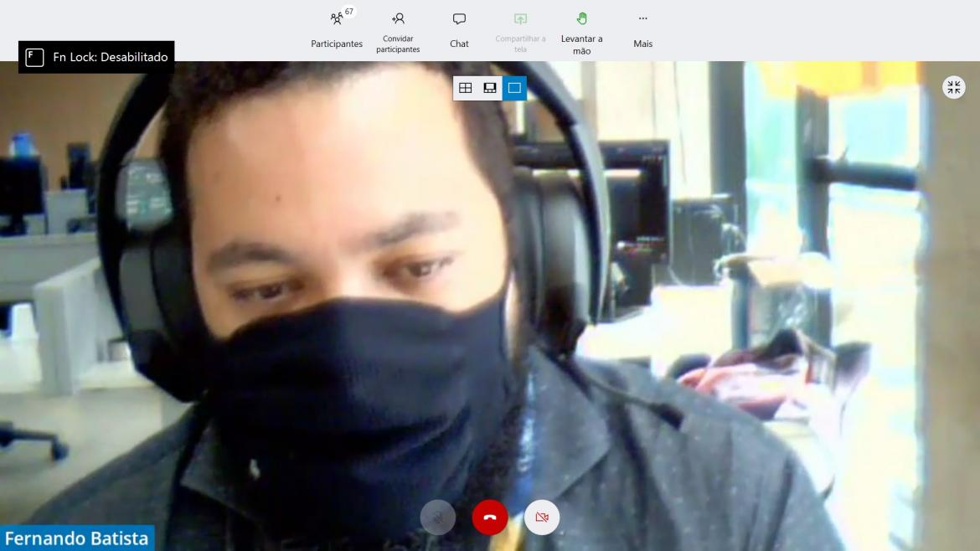This screenshot has width=980, height=551.
Task: Click the Fernando Batista name tag
Action: [x=77, y=538]
